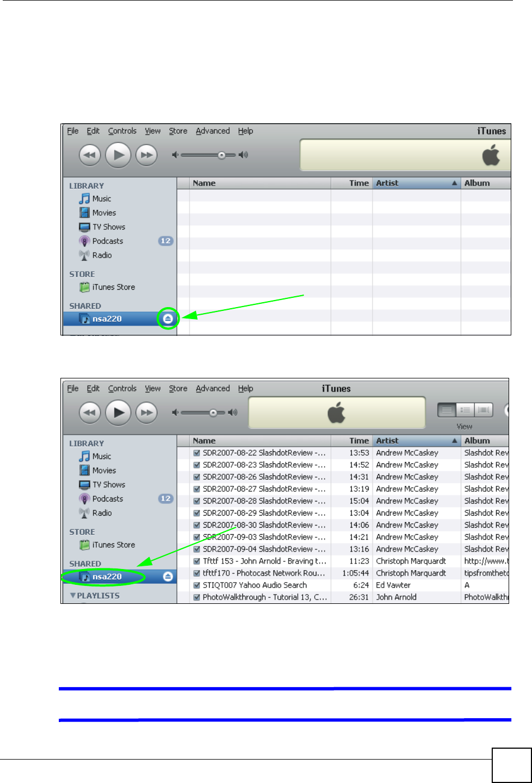The width and height of the screenshot is (532, 783).
Task: Open File menu in the empty-list iTunes window
Action: (x=73, y=131)
